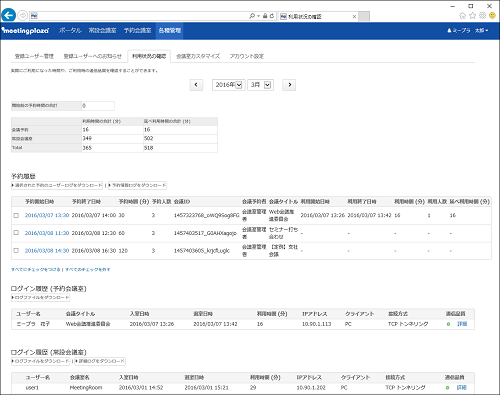500x395 pixels.
Task: Click the 10.90.1.202 IP address cell
Action: coord(311,388)
